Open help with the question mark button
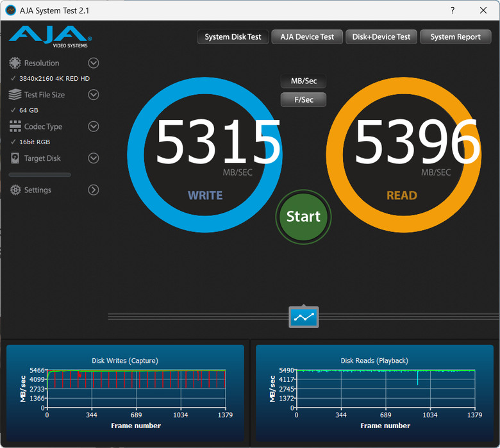500x448 pixels. coord(453,10)
